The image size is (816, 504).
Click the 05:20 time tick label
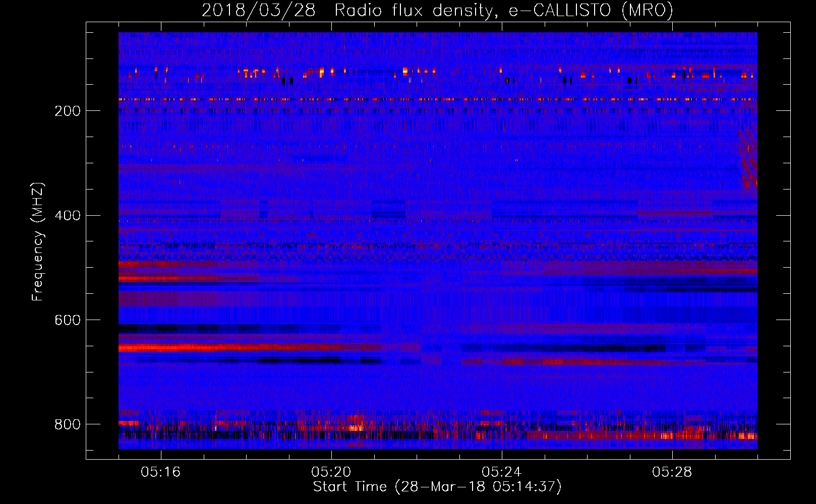331,472
